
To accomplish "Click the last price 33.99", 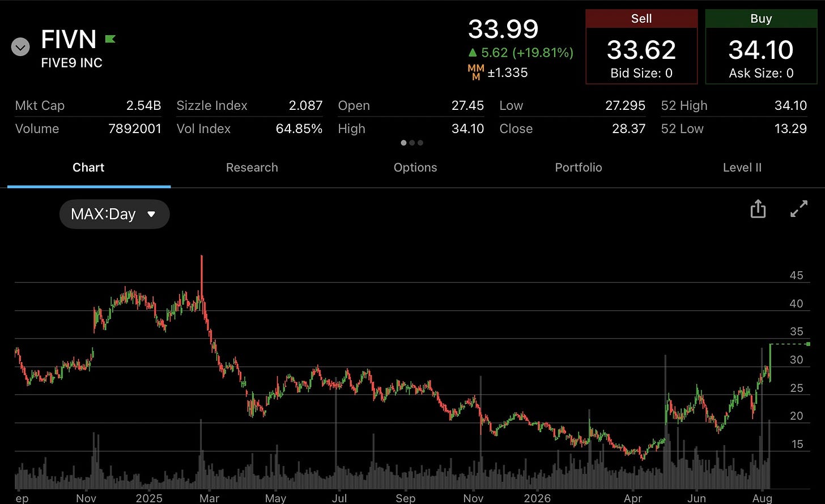I will (x=503, y=29).
